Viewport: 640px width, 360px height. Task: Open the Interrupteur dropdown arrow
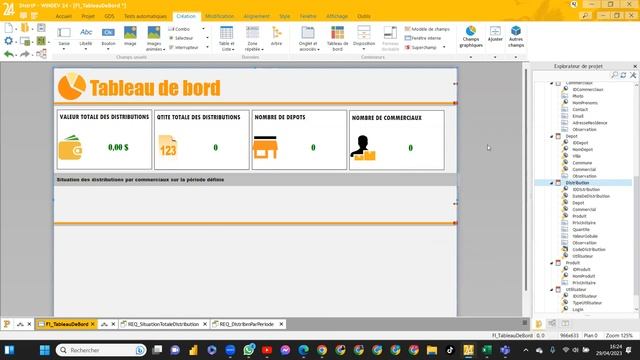pos(207,47)
